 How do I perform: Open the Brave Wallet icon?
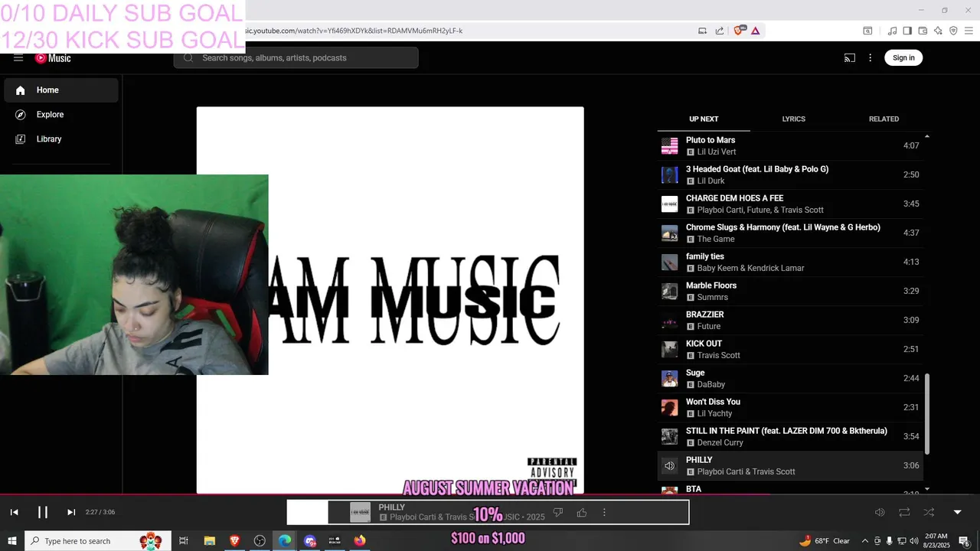pyautogui.click(x=923, y=31)
